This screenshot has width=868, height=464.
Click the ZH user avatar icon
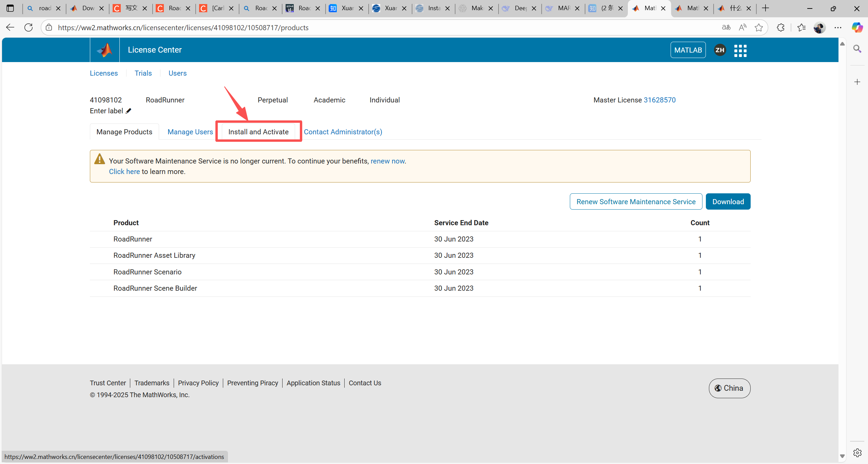pos(720,50)
